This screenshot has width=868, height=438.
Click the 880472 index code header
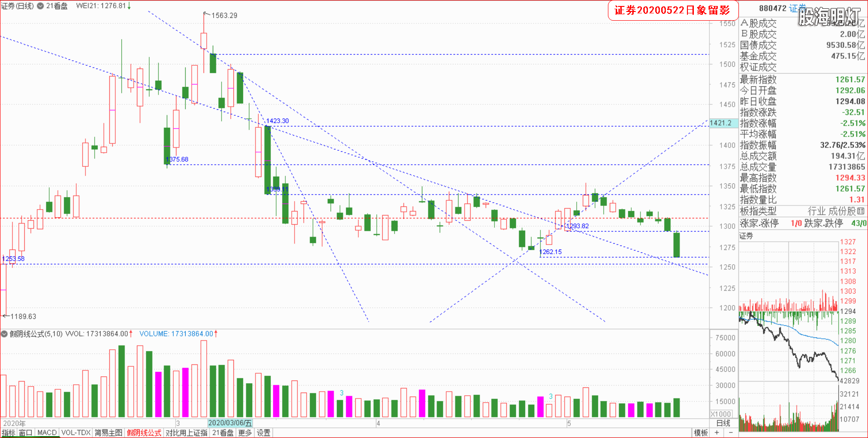(772, 8)
